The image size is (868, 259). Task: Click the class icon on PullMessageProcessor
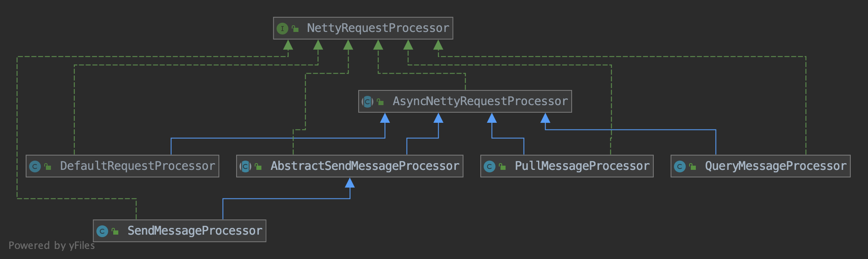point(490,166)
